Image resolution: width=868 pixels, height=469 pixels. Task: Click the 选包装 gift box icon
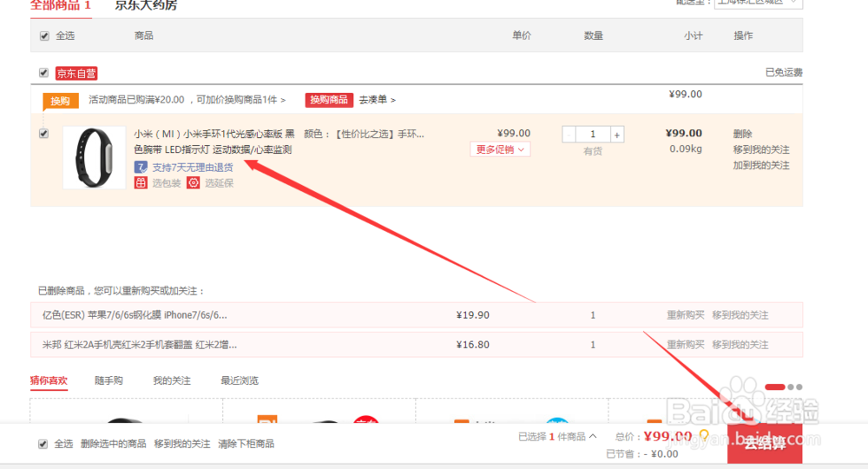pos(141,182)
